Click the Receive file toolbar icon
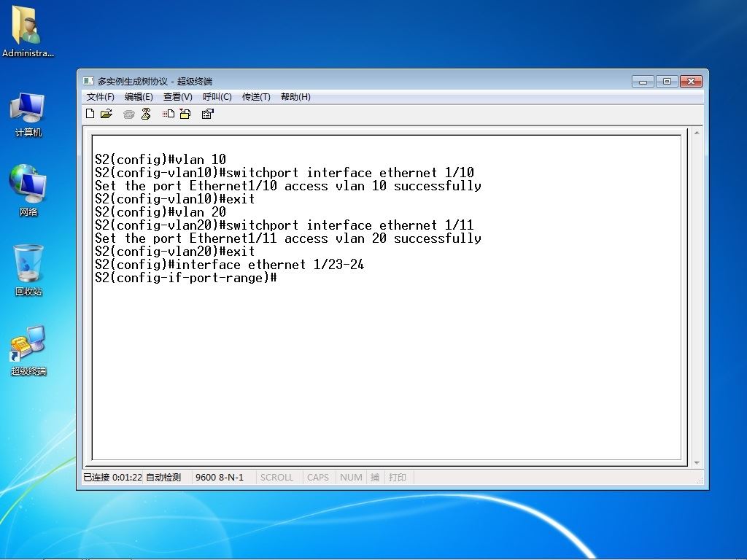The image size is (747, 560). pos(185,114)
